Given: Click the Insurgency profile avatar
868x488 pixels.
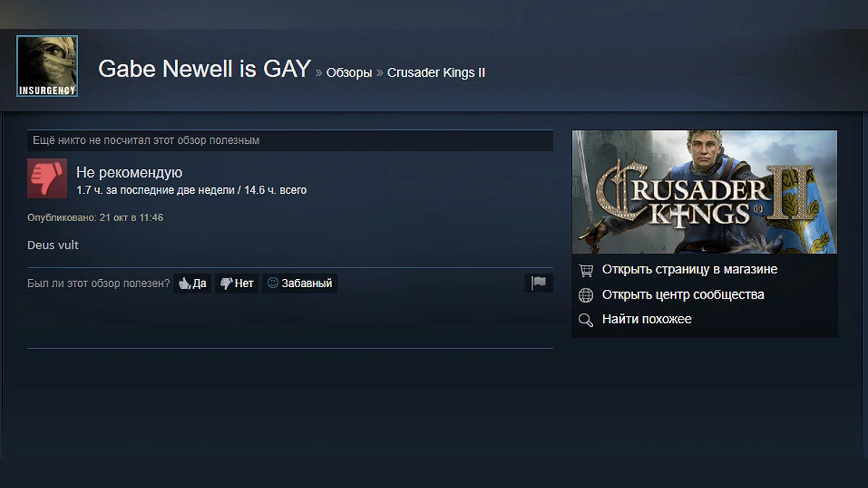Looking at the screenshot, I should click(x=47, y=67).
